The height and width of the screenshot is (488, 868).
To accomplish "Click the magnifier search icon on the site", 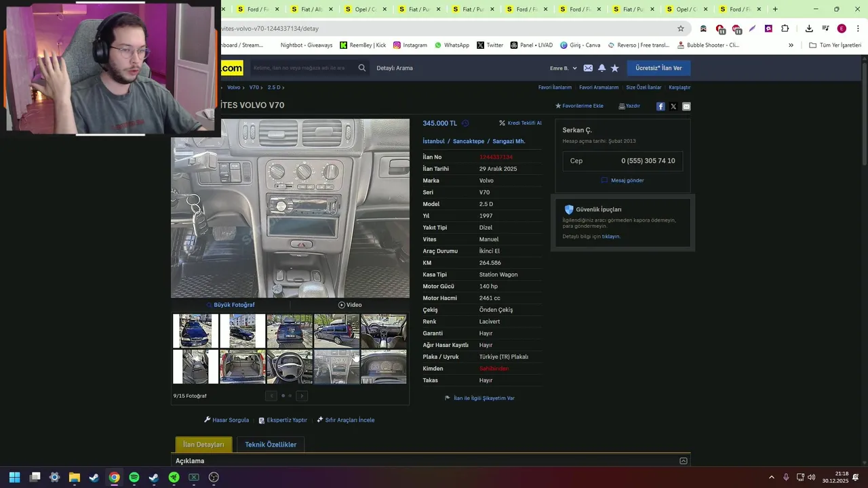I will [x=361, y=68].
